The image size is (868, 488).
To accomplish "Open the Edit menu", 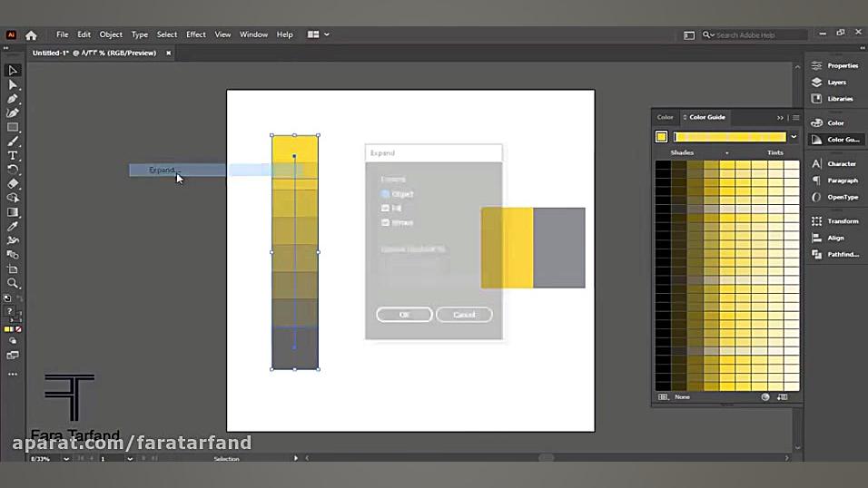I will (84, 34).
